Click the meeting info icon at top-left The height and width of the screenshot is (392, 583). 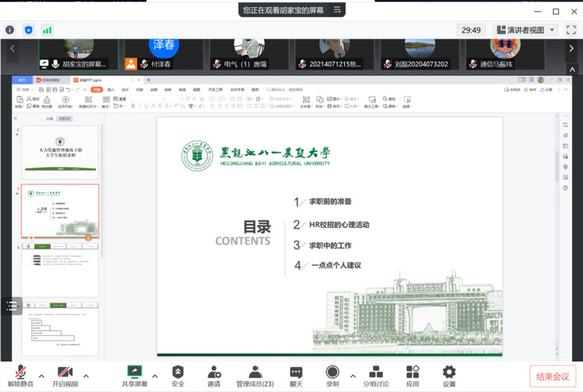click(10, 30)
